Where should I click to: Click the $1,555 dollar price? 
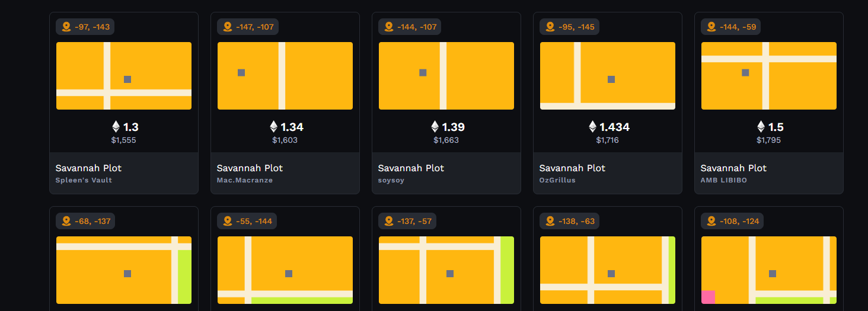click(124, 140)
